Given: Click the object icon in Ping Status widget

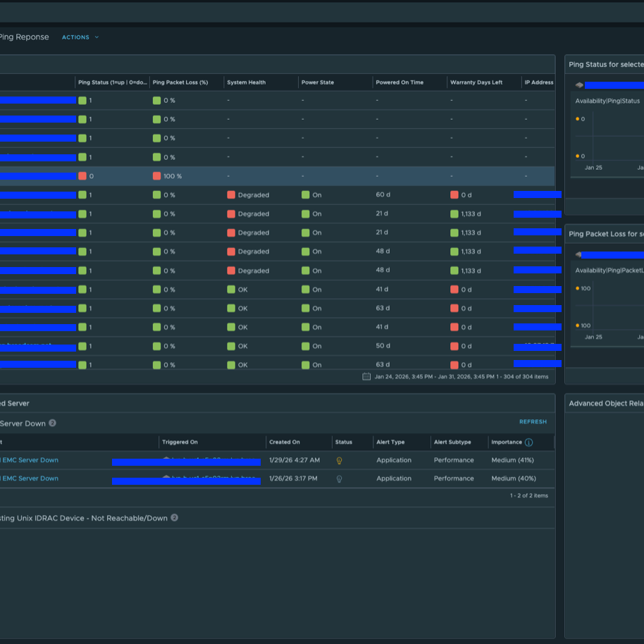Looking at the screenshot, I should click(x=579, y=85).
